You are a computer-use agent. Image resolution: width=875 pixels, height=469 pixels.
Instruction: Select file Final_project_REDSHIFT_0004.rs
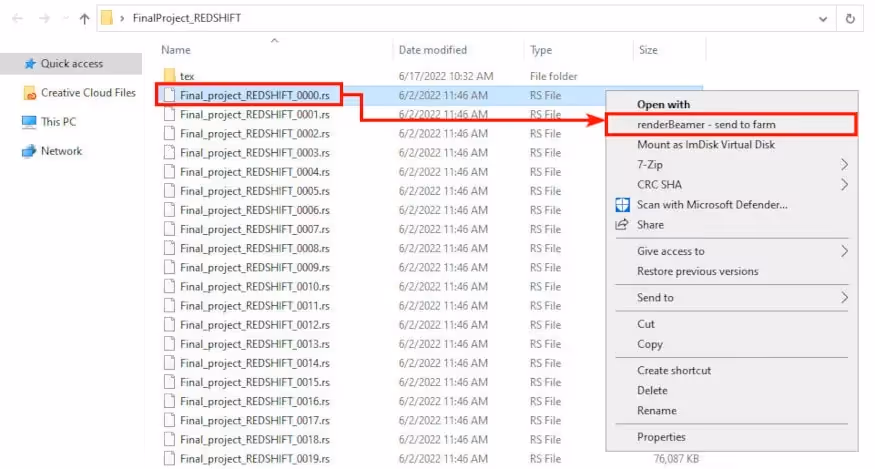coord(254,172)
